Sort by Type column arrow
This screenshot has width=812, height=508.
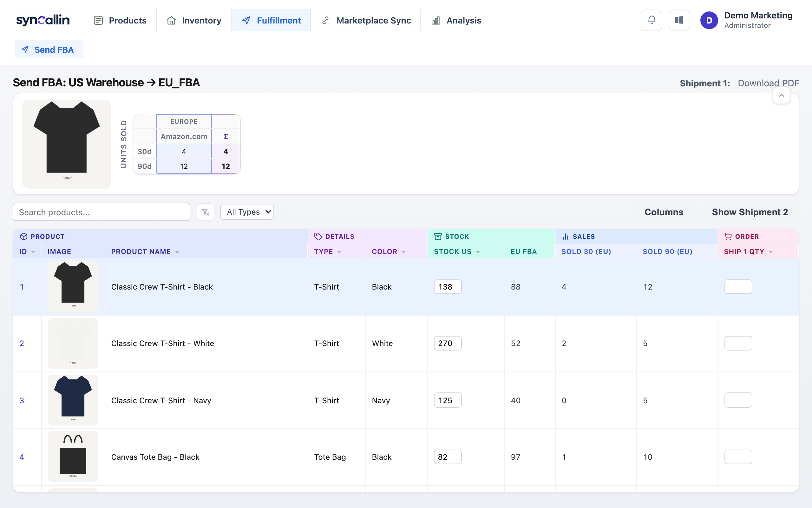point(339,252)
